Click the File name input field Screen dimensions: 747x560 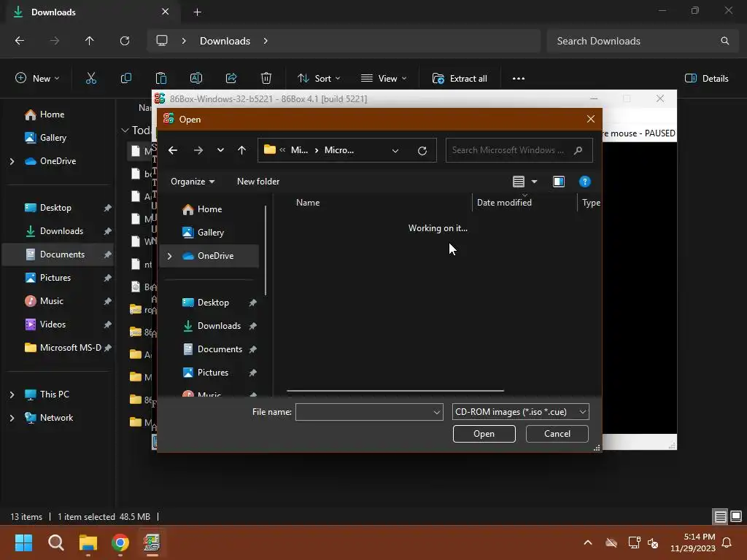[364, 412]
